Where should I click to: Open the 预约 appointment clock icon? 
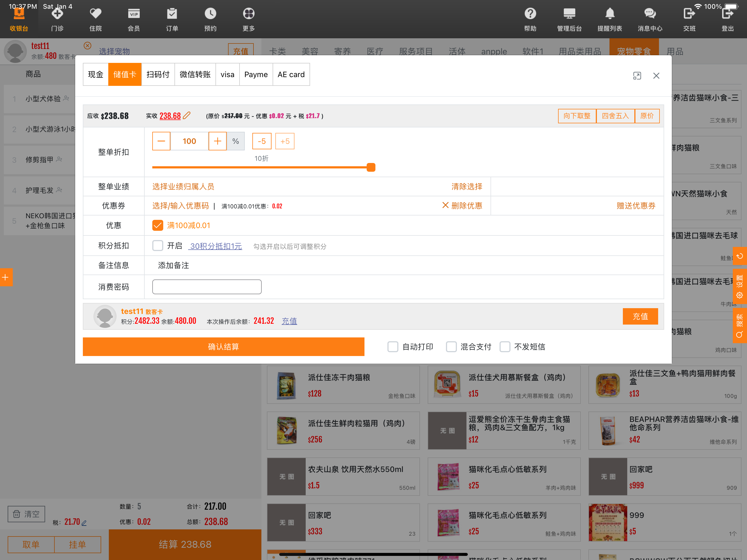(x=210, y=19)
